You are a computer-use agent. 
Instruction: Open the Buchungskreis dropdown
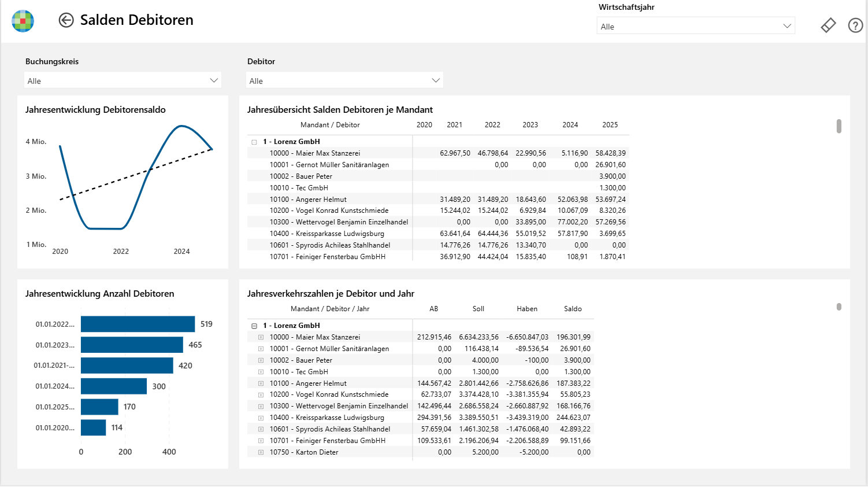123,80
